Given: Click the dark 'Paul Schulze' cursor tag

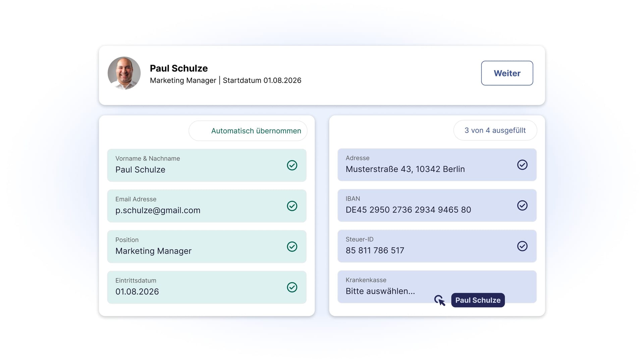Looking at the screenshot, I should tap(478, 300).
